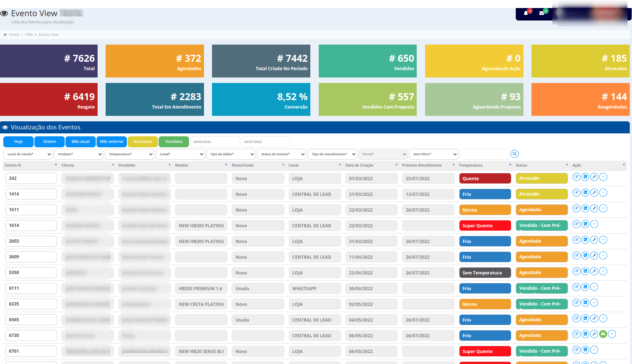This screenshot has height=364, width=632.
Task: Open the Local de Venda dropdown
Action: coord(28,154)
